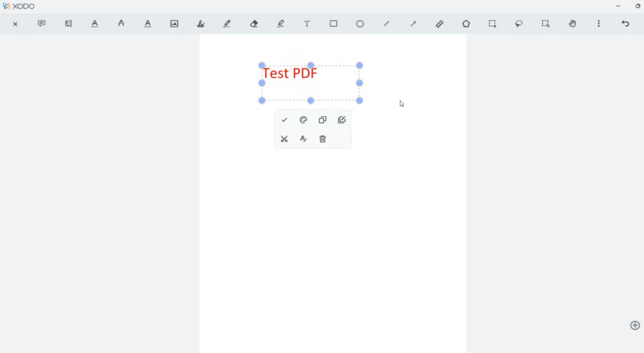Choose the free text T tool
The height and width of the screenshot is (353, 644).
(x=307, y=24)
